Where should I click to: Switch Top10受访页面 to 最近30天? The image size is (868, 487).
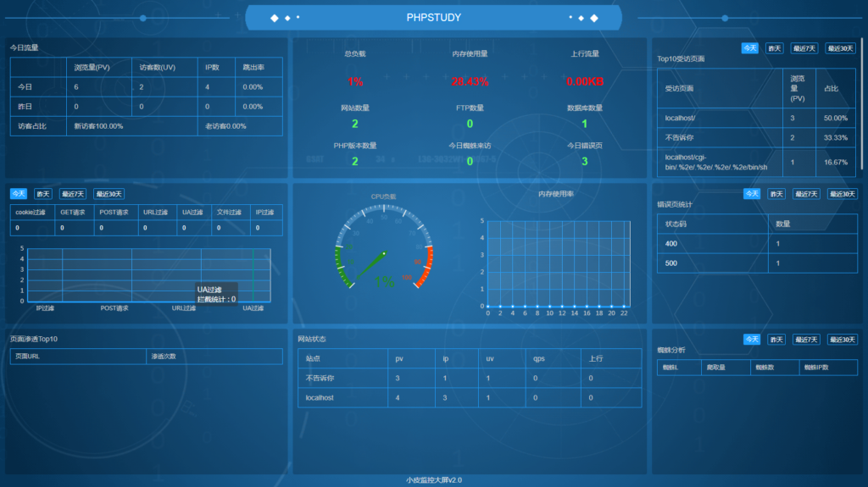(x=840, y=48)
